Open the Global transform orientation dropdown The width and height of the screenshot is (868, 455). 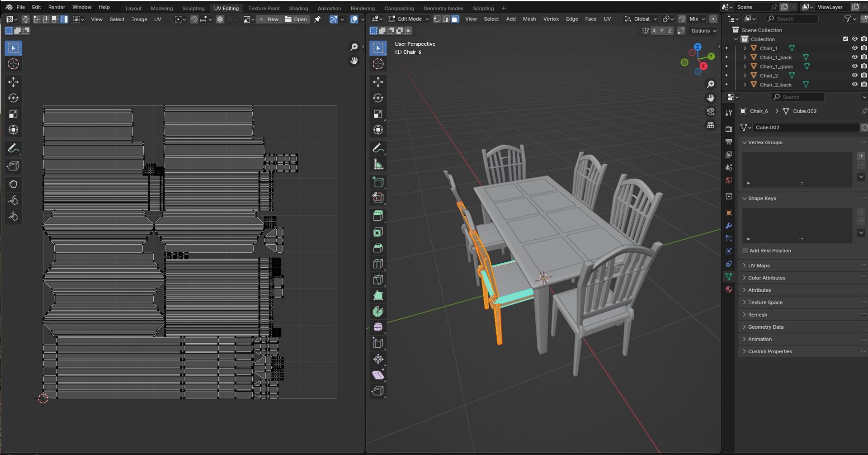[641, 19]
